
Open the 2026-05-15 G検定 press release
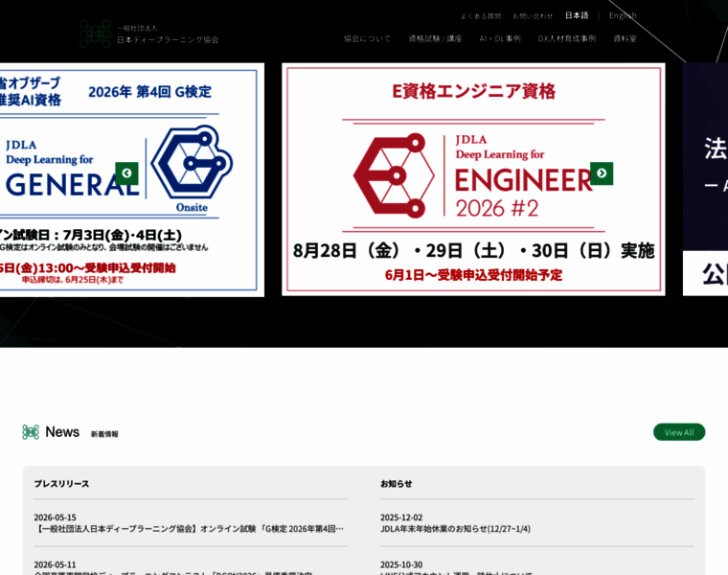tap(191, 523)
